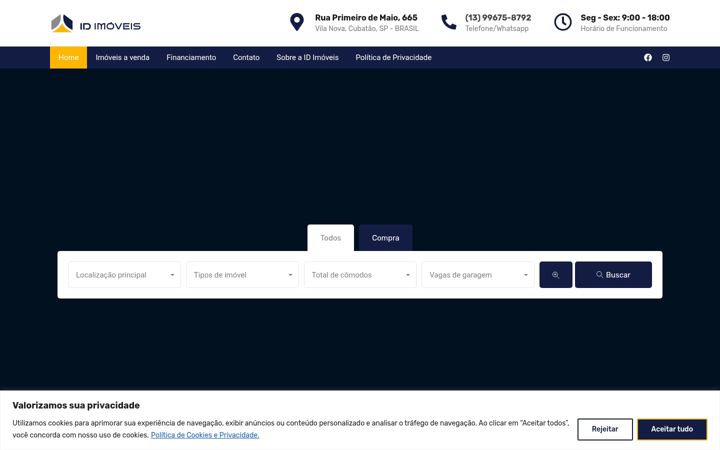Open Política de Cookies e Privacidade link
The height and width of the screenshot is (450, 720).
[205, 435]
